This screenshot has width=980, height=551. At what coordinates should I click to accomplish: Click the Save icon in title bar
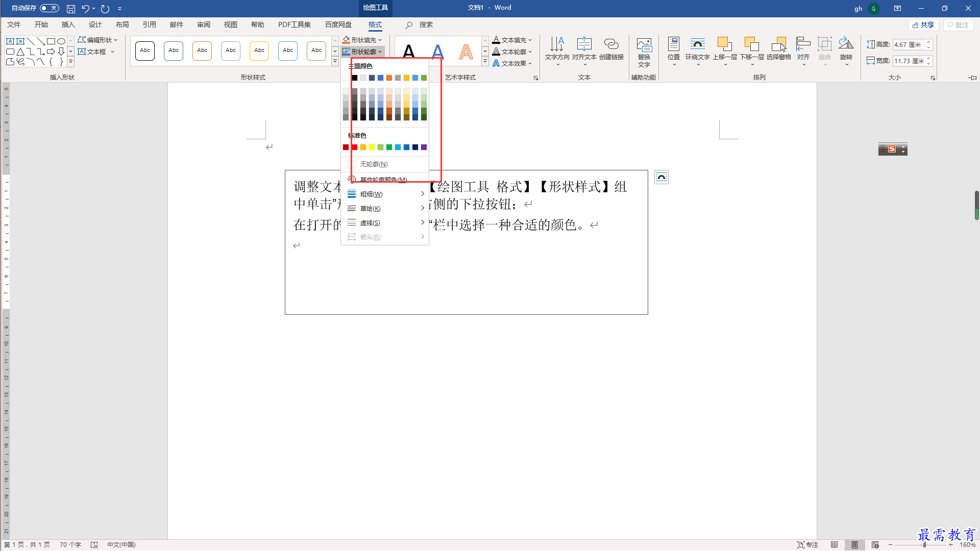point(71,8)
